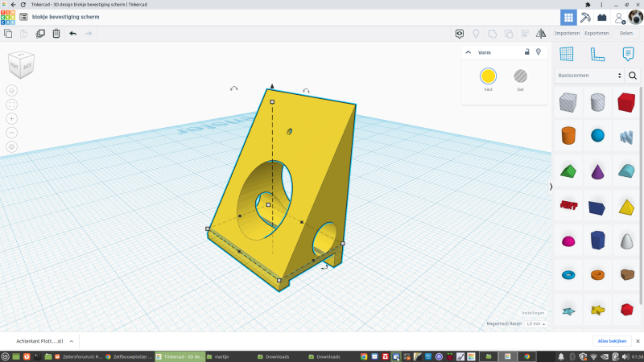Undo the last action
This screenshot has width=644, height=362.
point(73,34)
